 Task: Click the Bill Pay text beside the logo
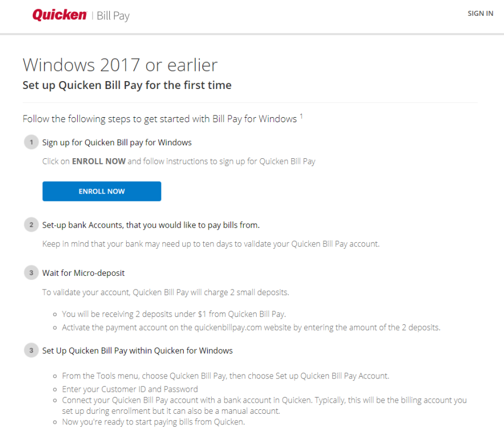113,16
